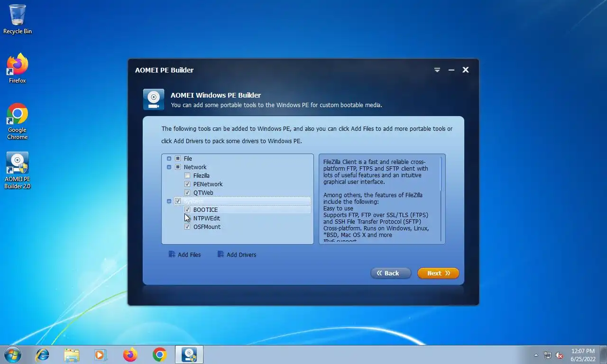Screen dimensions: 607x364
Task: Show hidden tray icons arrow
Action: [x=536, y=355]
